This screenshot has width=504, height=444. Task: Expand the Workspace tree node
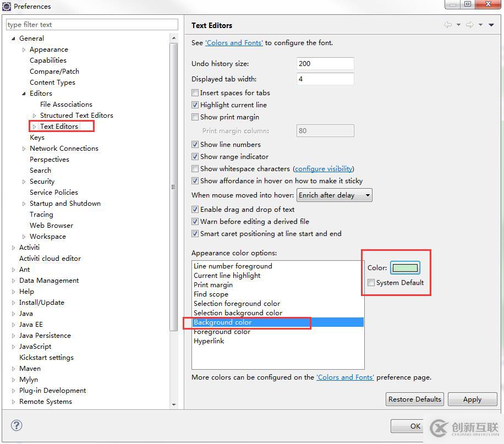[x=24, y=237]
